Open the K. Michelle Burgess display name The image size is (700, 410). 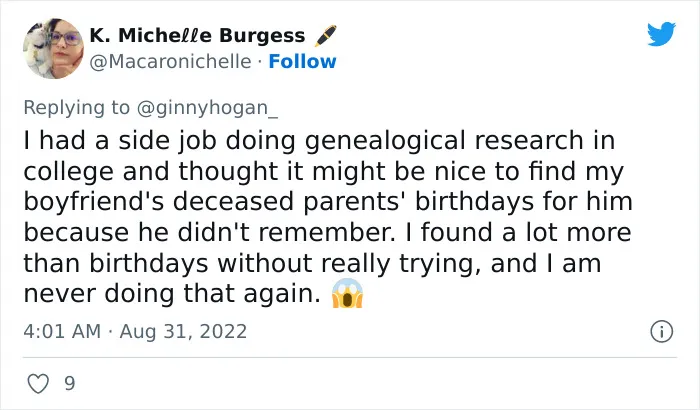(x=197, y=35)
